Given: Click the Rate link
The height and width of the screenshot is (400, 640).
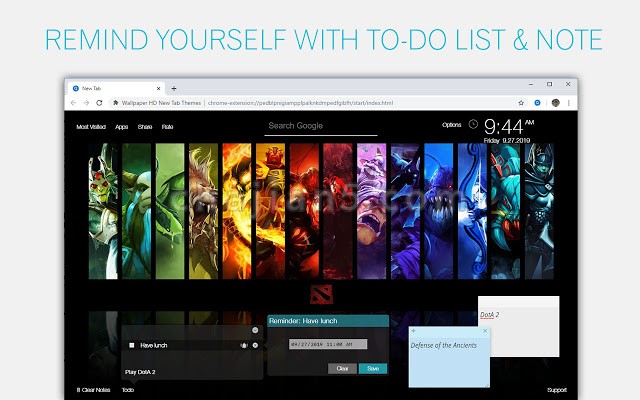Looking at the screenshot, I should pyautogui.click(x=167, y=127).
